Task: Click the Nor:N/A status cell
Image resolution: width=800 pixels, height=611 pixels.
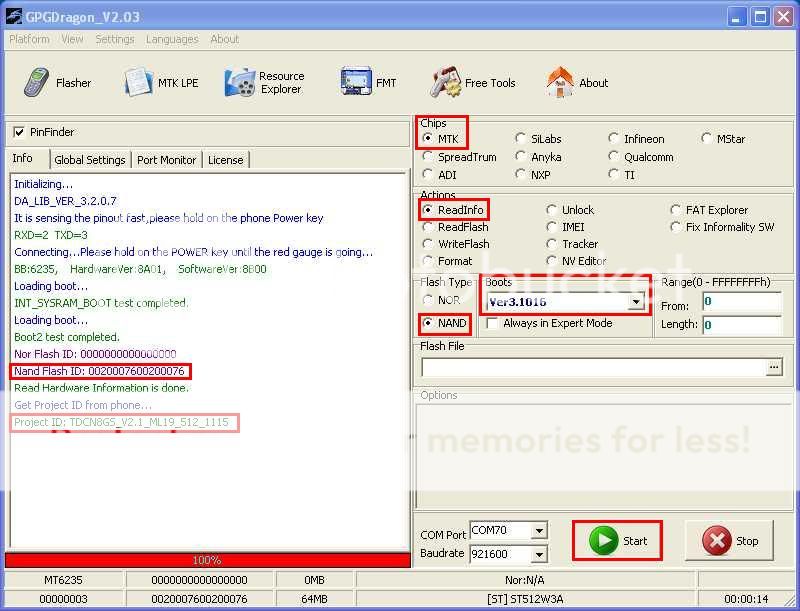Action: point(525,580)
